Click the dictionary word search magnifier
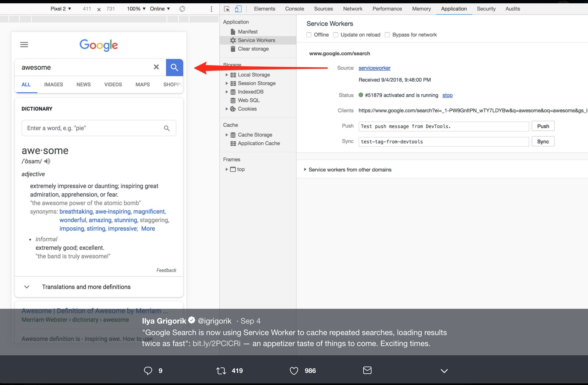This screenshot has width=588, height=385. click(167, 128)
